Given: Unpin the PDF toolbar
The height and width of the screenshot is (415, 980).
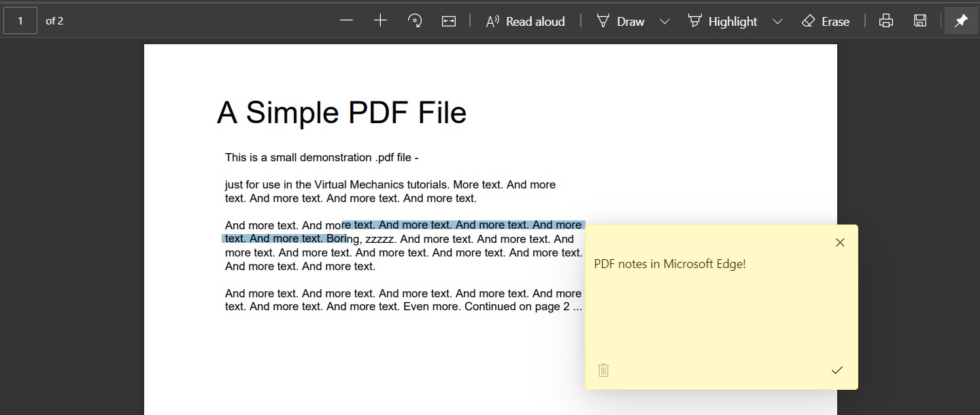Looking at the screenshot, I should click(x=961, y=21).
